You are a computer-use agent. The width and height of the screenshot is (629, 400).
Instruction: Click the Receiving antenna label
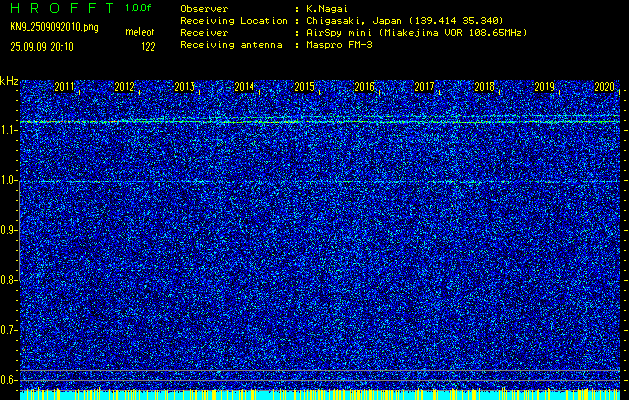[x=231, y=45]
